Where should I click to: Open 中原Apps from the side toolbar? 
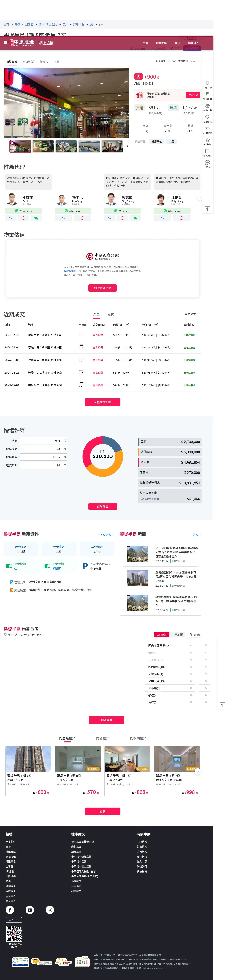click(207, 84)
